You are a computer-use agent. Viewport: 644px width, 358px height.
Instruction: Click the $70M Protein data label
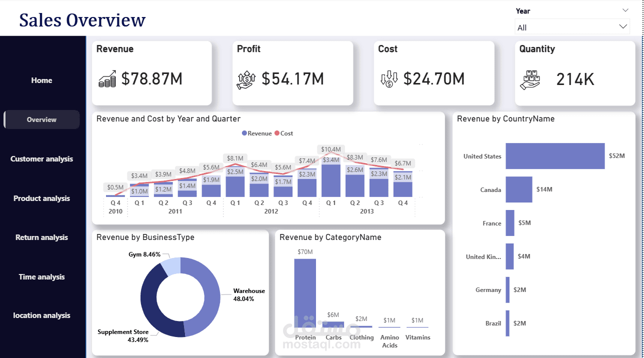(x=305, y=252)
